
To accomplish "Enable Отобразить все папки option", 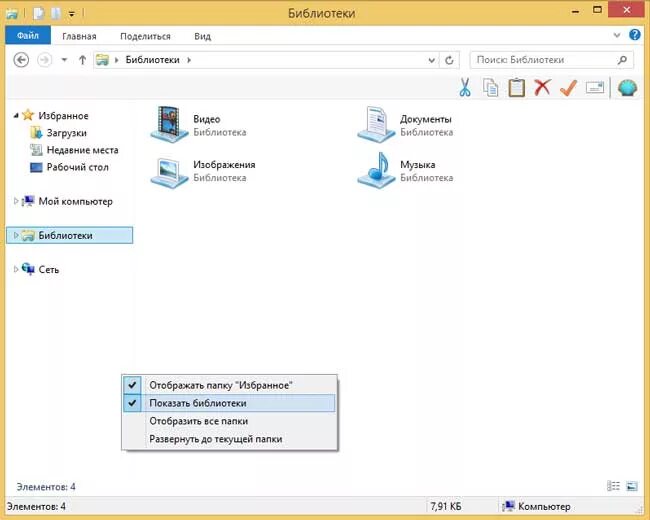I will (x=229, y=421).
